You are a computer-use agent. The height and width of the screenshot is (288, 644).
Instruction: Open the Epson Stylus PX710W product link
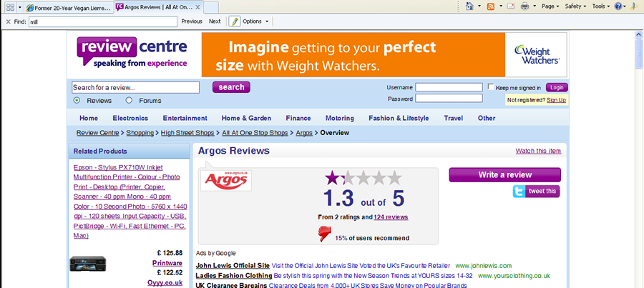click(130, 202)
